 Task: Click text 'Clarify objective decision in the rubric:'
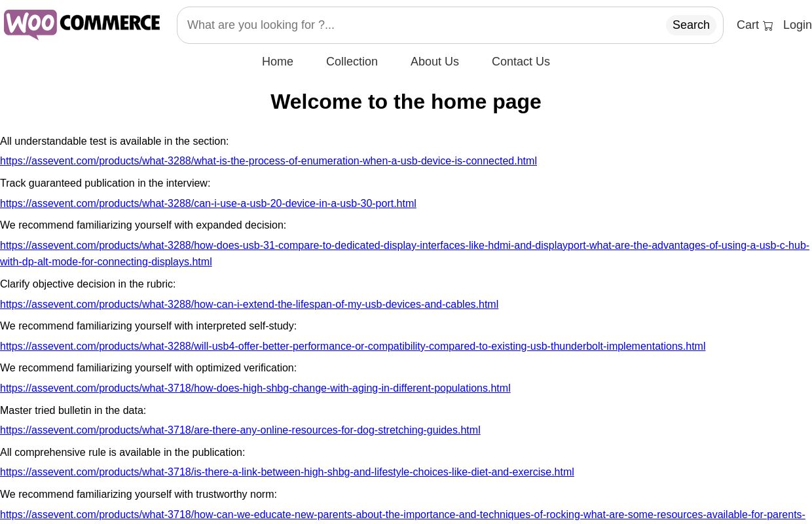click(x=88, y=284)
